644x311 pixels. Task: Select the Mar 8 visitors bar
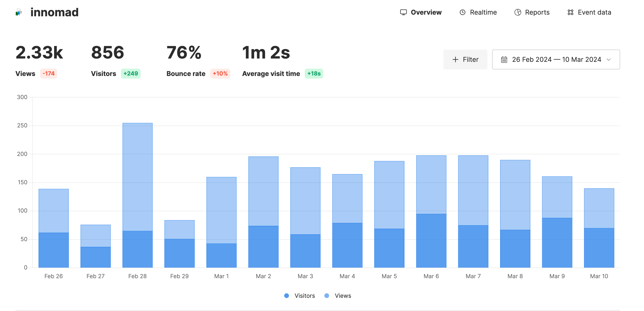(x=515, y=248)
